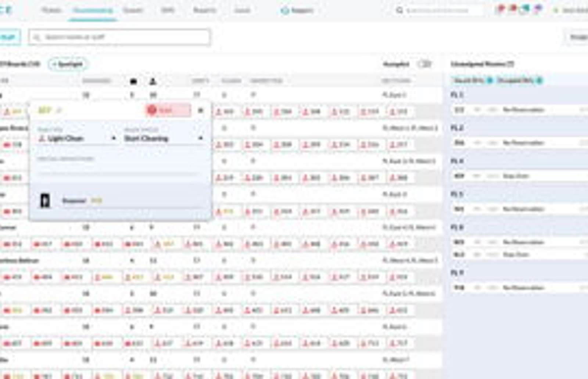Toggle the second teal filter chip under Unassigned Rooms
The width and height of the screenshot is (588, 379).
519,80
